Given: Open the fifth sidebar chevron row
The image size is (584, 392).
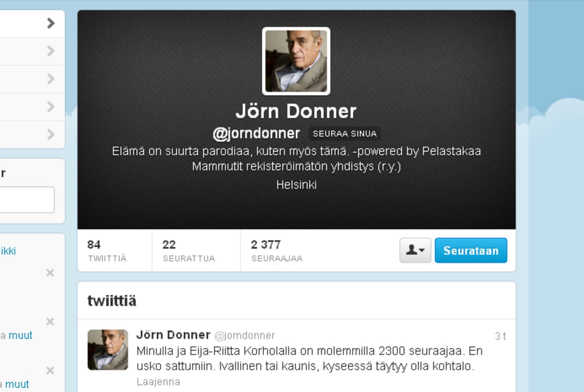Looking at the screenshot, I should (32, 135).
